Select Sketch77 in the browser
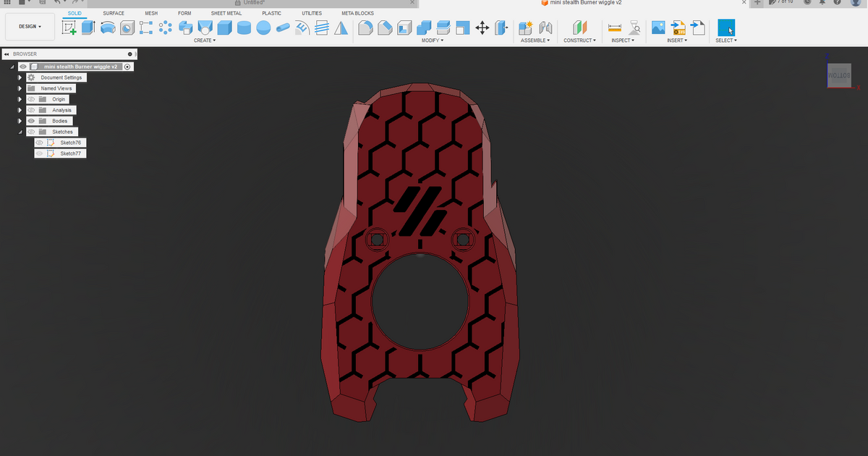Screen dimensions: 868x456 (x=70, y=153)
